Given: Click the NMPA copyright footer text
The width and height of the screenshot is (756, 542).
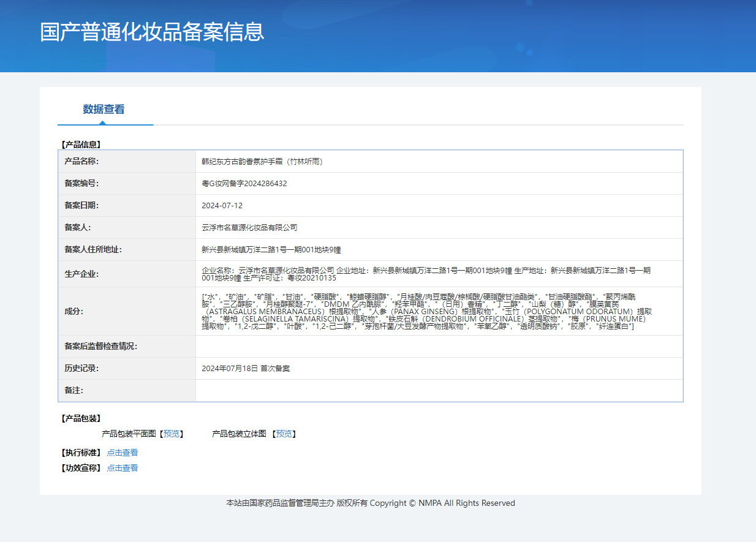Looking at the screenshot, I should click(371, 503).
